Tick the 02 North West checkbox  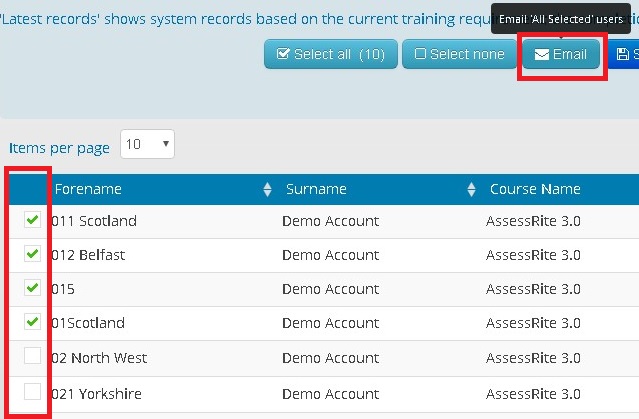click(x=33, y=357)
